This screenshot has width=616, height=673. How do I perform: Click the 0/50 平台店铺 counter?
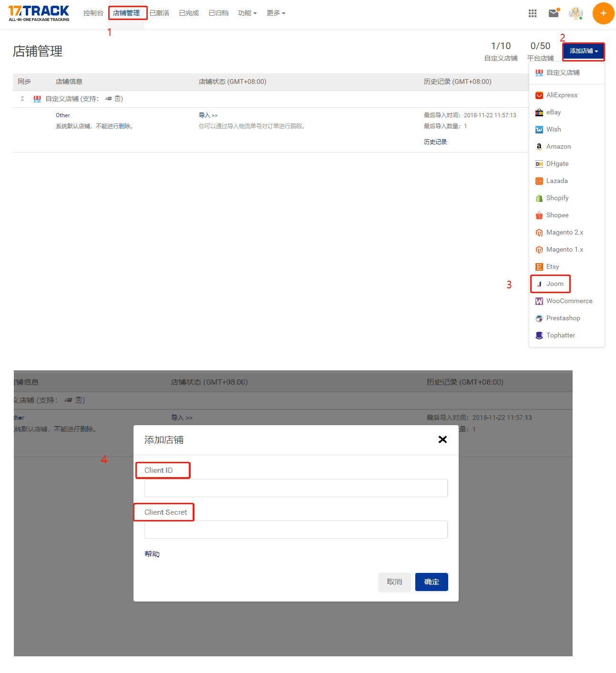pyautogui.click(x=540, y=51)
